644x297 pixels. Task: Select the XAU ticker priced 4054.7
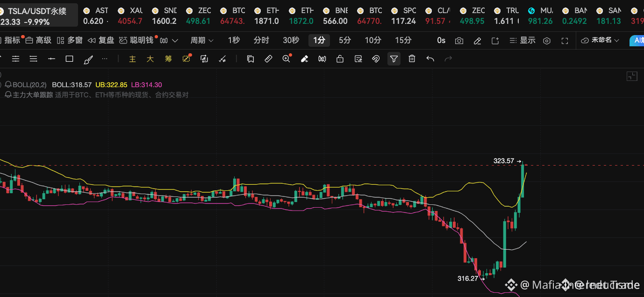point(130,16)
